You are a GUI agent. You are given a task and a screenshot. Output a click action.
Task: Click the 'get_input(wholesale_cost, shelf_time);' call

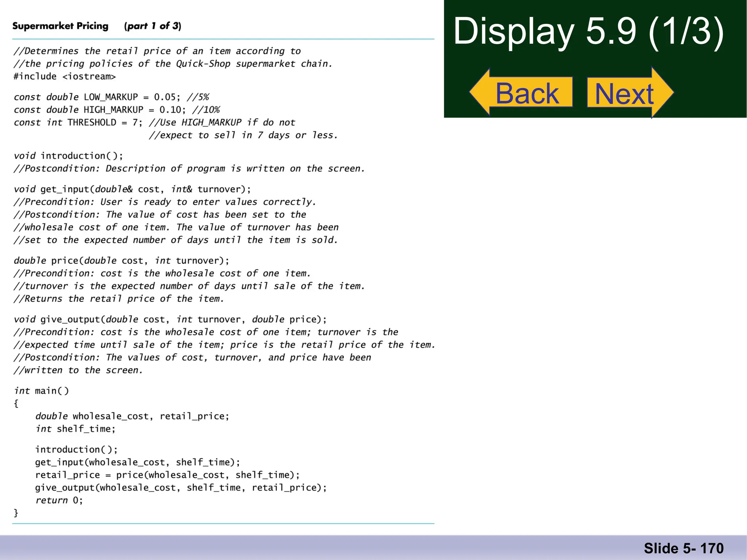(x=138, y=462)
